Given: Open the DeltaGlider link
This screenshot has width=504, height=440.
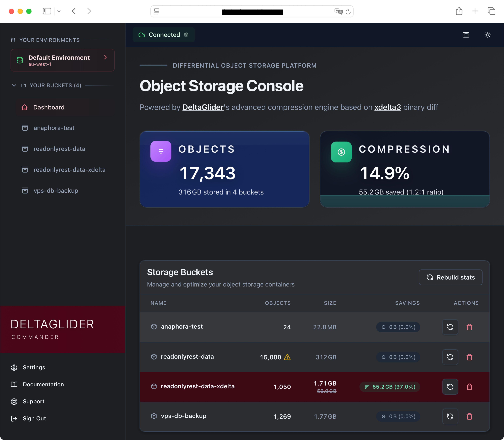Looking at the screenshot, I should (203, 107).
